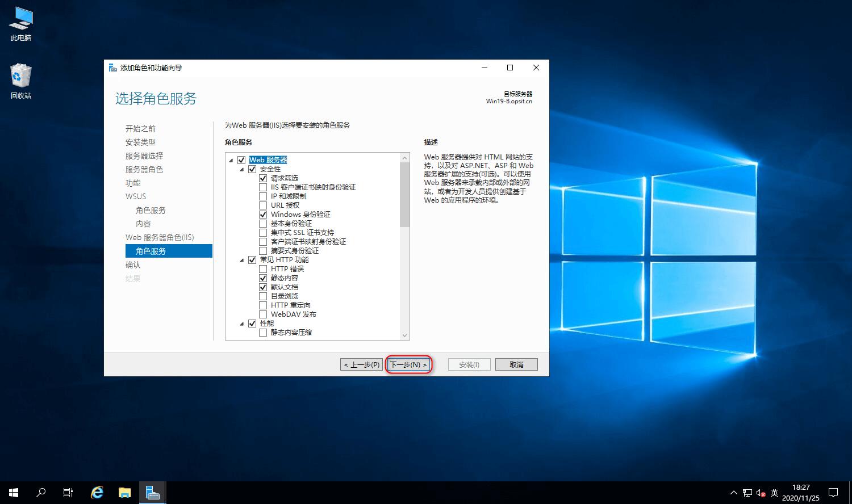Enable 静态内容压缩 checkbox
The height and width of the screenshot is (504, 852).
coord(263,333)
